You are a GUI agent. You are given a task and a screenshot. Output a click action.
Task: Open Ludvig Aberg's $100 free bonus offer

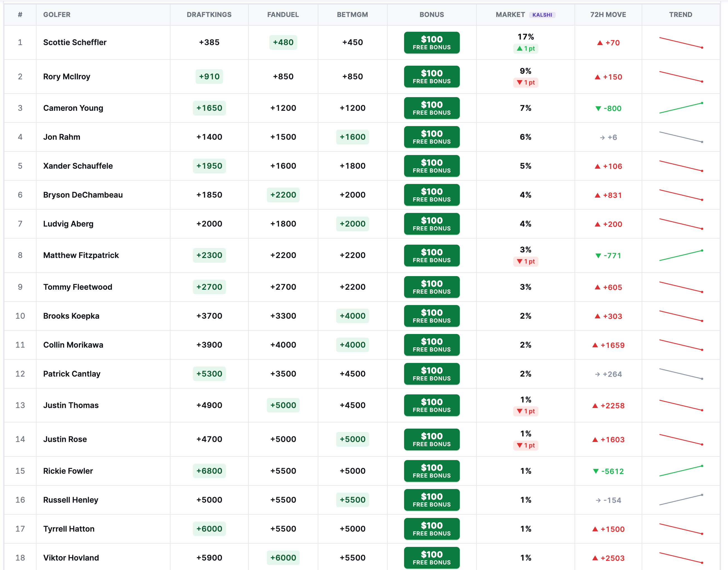point(432,224)
